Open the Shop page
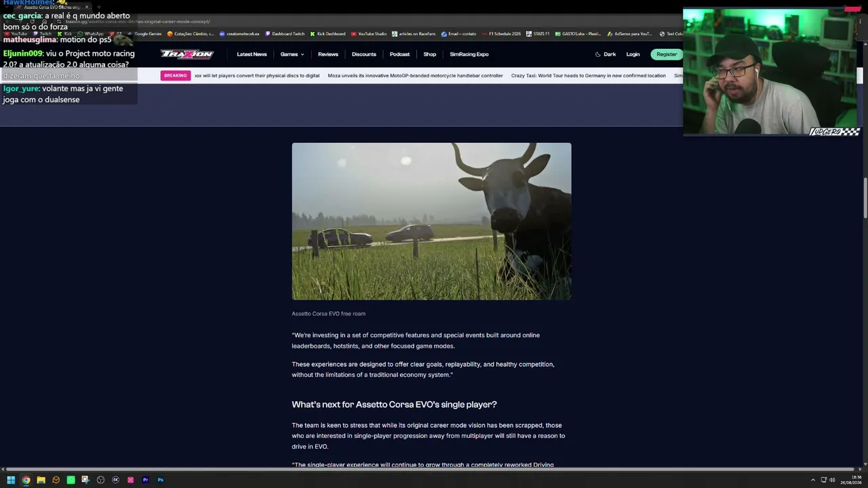This screenshot has width=868, height=488. (430, 54)
